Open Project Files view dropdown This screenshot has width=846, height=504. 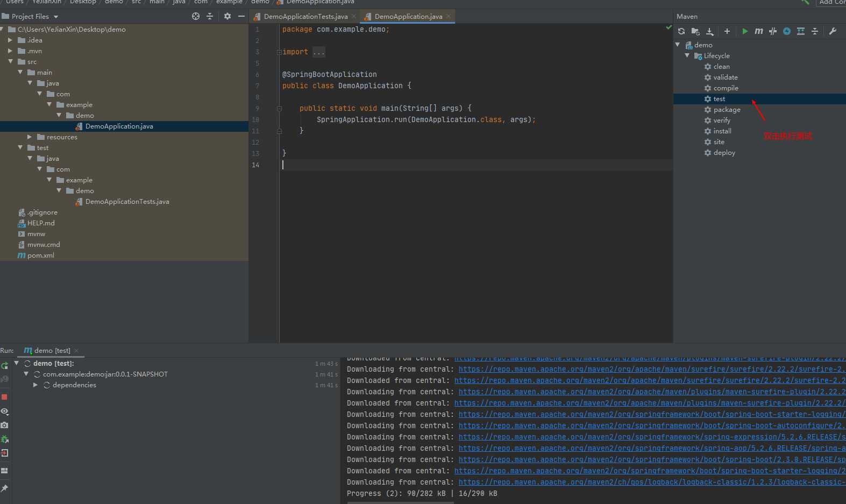tap(56, 17)
